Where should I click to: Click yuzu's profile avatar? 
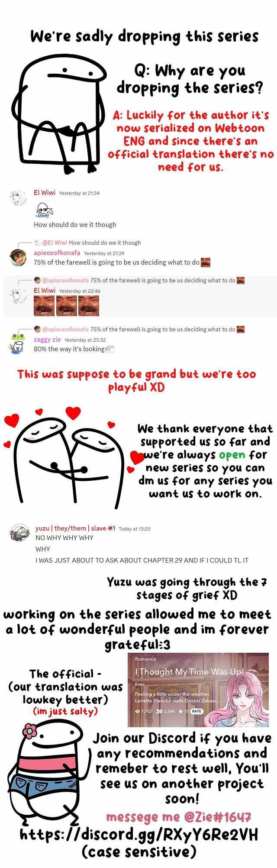(19, 533)
